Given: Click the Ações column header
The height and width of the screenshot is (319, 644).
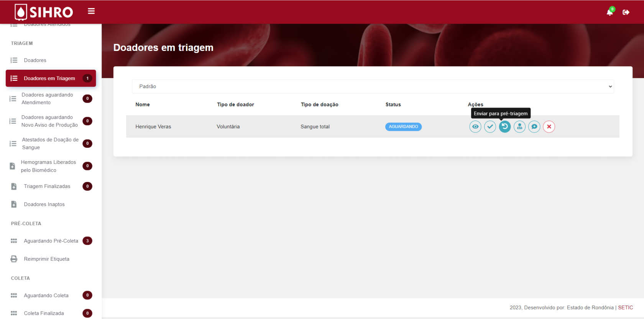Looking at the screenshot, I should pyautogui.click(x=475, y=105).
